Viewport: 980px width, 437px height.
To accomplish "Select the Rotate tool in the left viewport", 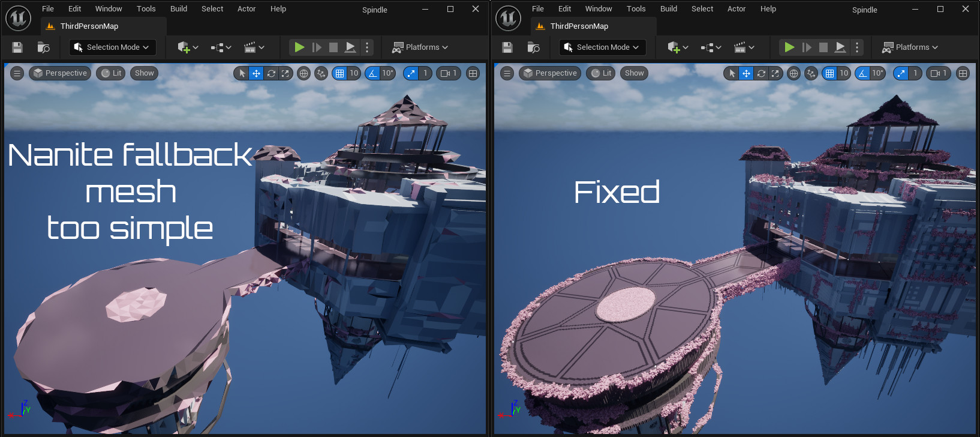I will 271,73.
